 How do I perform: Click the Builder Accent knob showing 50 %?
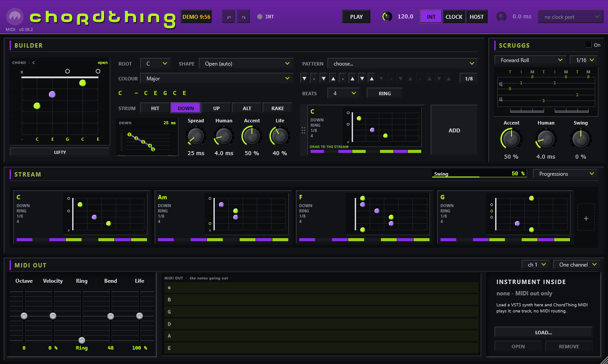coord(252,136)
